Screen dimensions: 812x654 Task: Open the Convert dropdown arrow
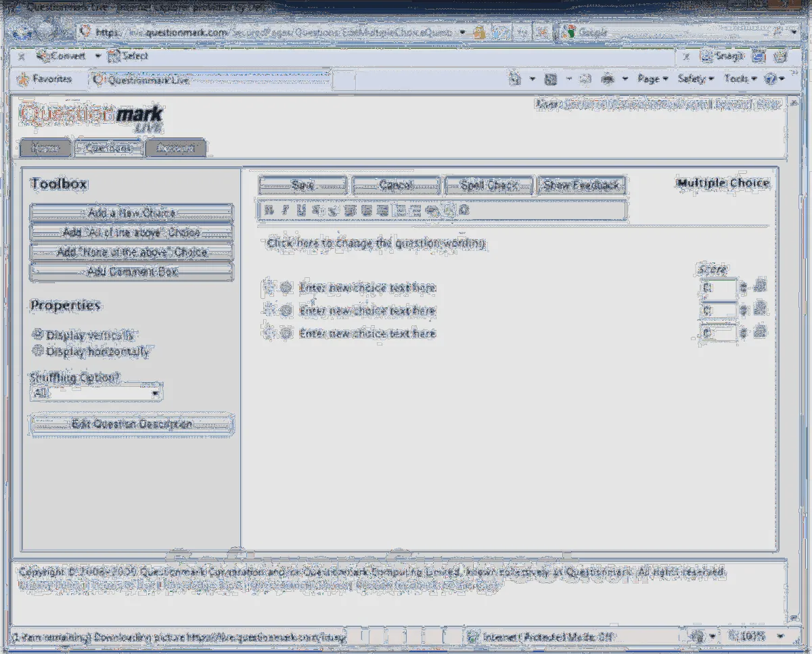(97, 56)
